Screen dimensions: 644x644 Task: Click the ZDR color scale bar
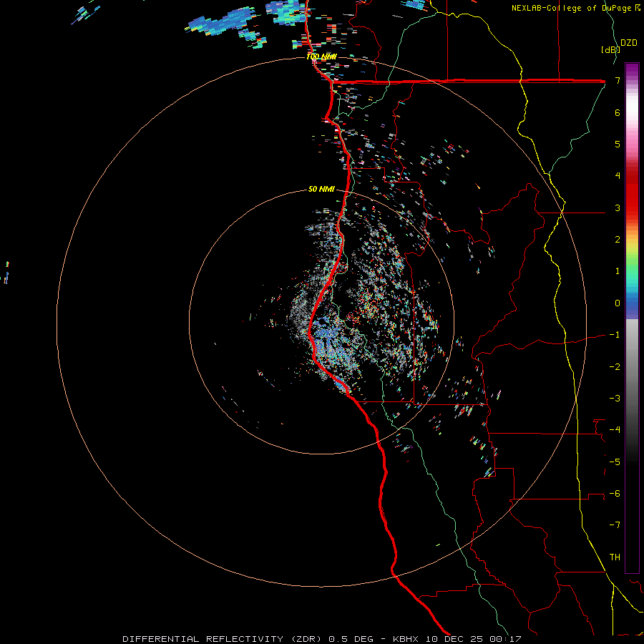[x=632, y=318]
